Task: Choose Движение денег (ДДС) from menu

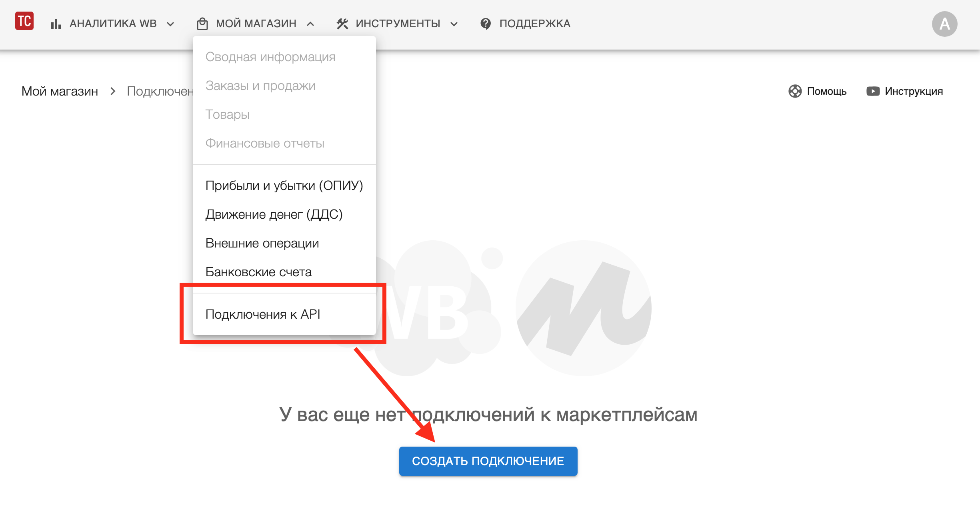Action: coord(274,214)
